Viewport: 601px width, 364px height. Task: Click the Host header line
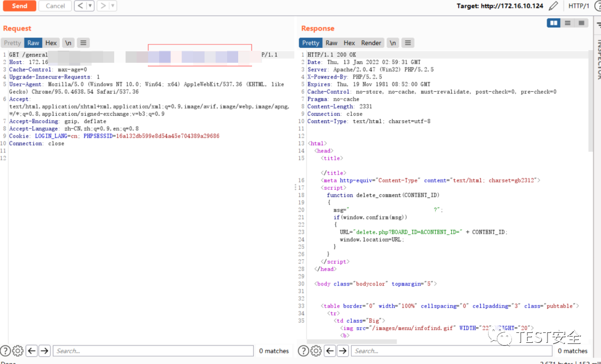29,62
